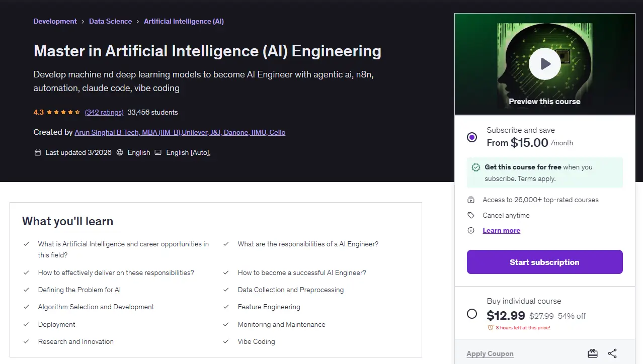The width and height of the screenshot is (643, 364).
Task: Open the 342 ratings link
Action: pos(104,112)
